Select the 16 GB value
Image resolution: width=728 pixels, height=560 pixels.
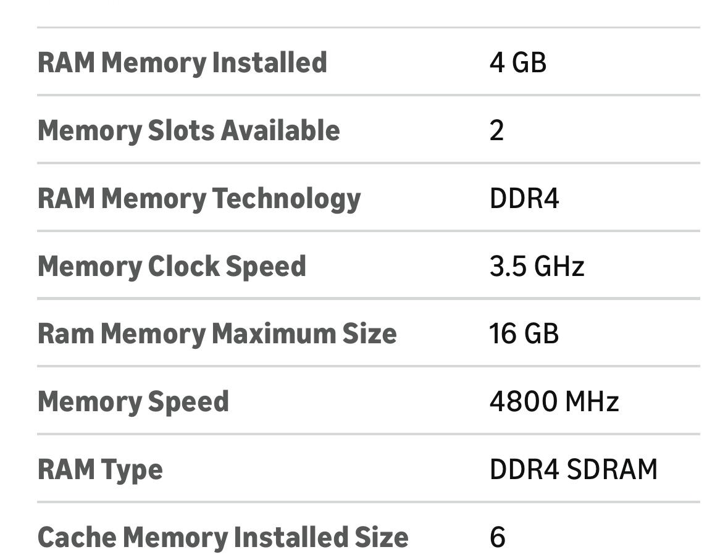click(x=524, y=334)
